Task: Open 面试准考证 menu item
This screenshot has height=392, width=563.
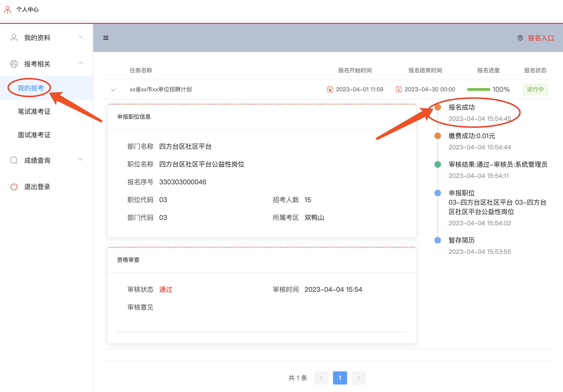Action: [x=34, y=135]
